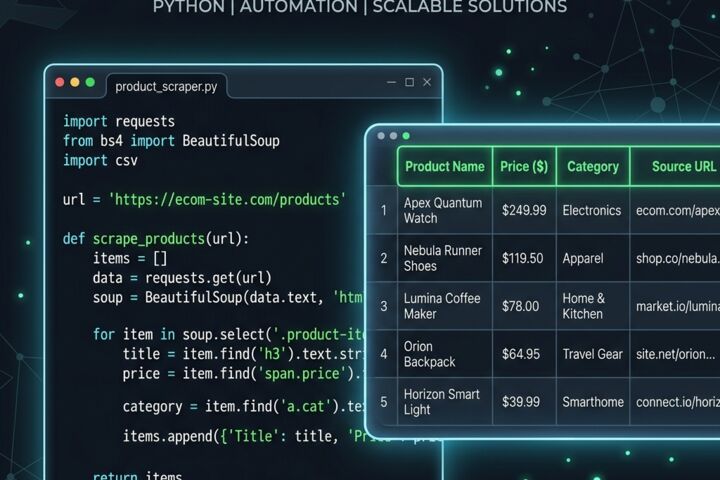Click the green zoom dot in code window
The image size is (720, 480).
[90, 82]
